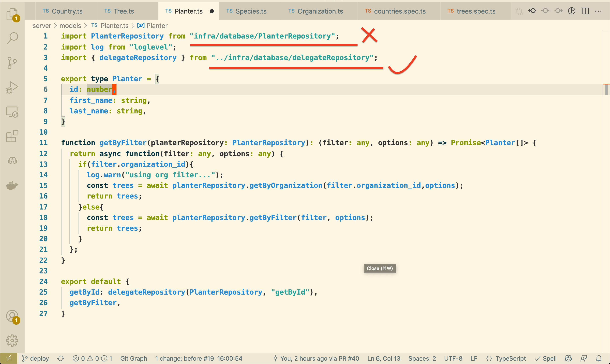Open the Remote Explorer view

click(12, 112)
